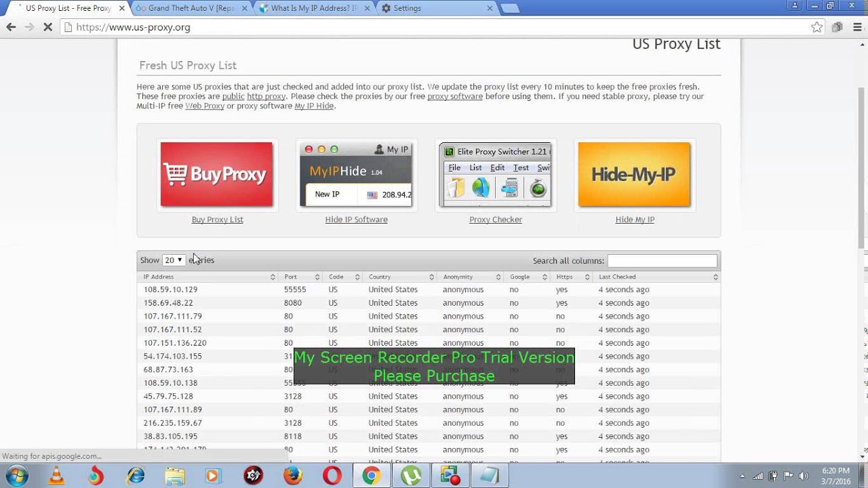Stop page loading with the X button
The width and height of the screenshot is (868, 488).
click(x=49, y=27)
